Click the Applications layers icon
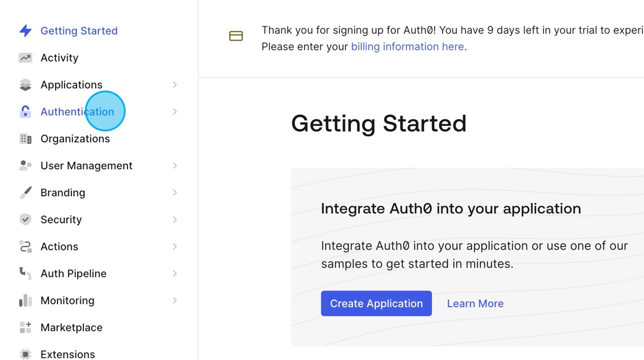This screenshot has width=644, height=360. tap(25, 85)
